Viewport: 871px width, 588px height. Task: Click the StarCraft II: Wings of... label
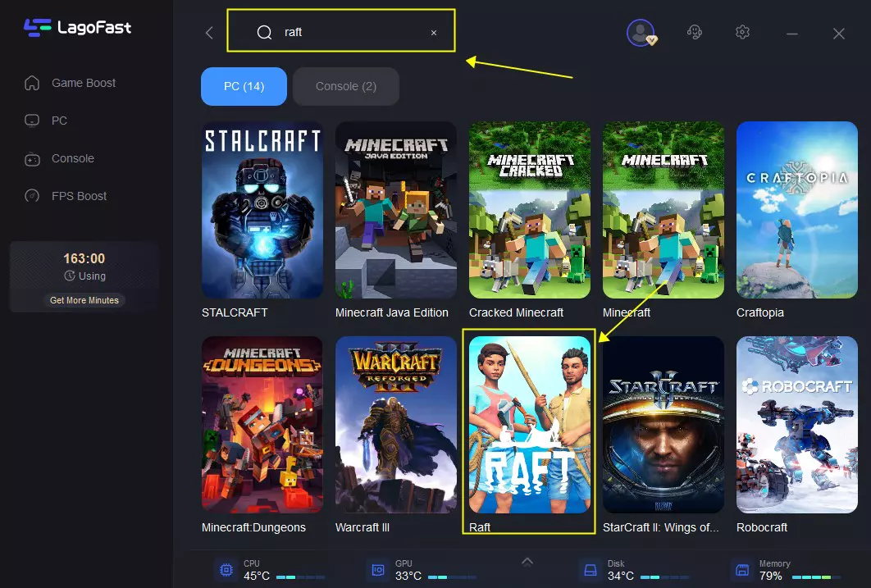(660, 527)
